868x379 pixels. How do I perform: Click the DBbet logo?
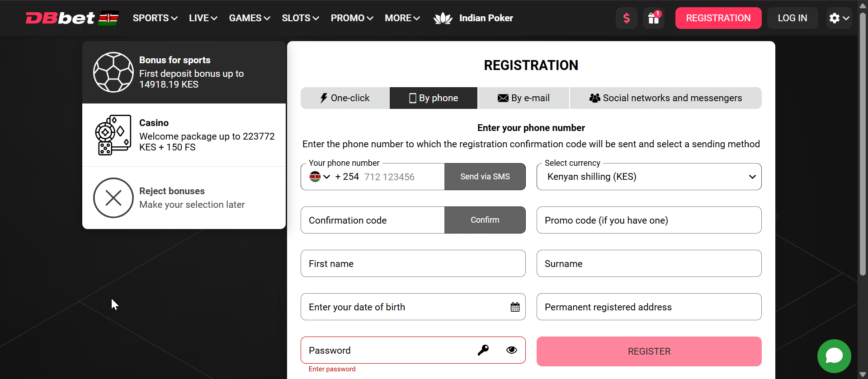pos(60,18)
